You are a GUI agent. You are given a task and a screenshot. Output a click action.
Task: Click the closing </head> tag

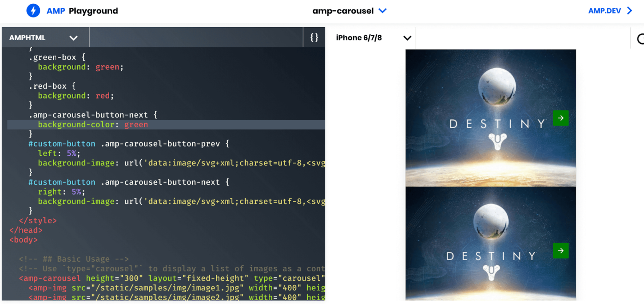pos(26,230)
